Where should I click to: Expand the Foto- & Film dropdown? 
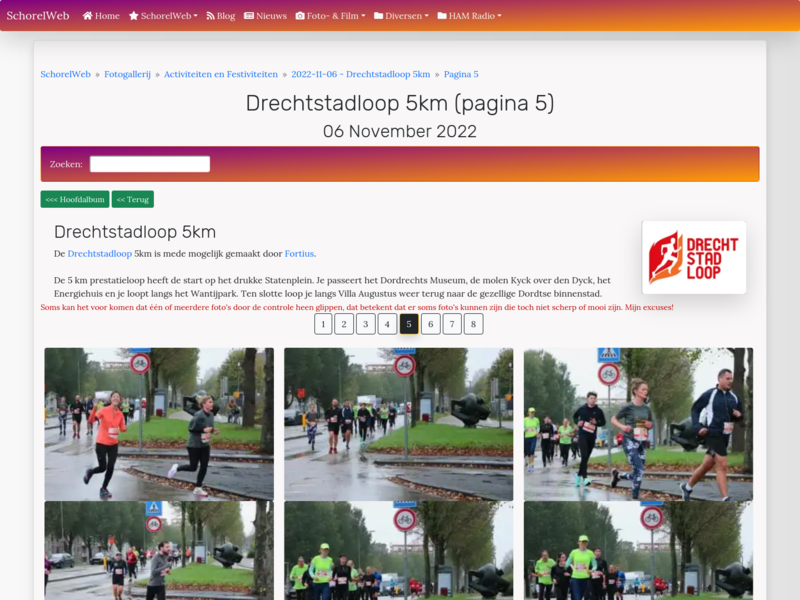coord(331,16)
